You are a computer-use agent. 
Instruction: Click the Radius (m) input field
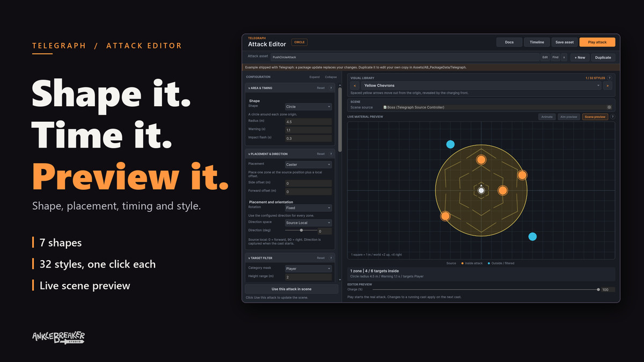point(308,122)
